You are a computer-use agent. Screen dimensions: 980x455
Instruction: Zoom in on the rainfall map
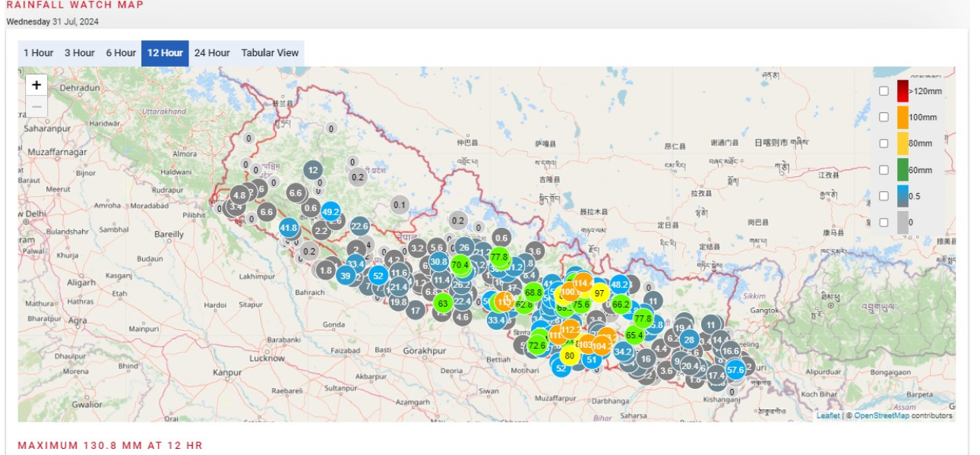(x=36, y=85)
